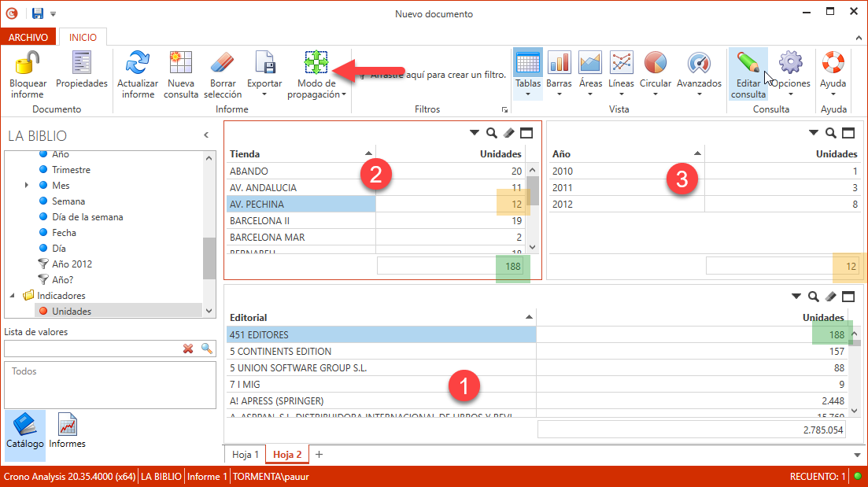Open the Exportar dropdown arrow
868x487 pixels.
tap(264, 95)
